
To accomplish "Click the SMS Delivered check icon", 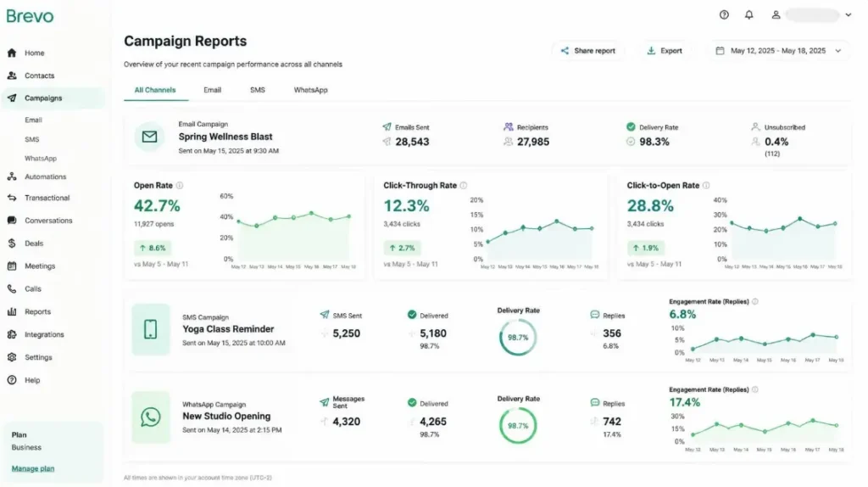I will click(412, 315).
